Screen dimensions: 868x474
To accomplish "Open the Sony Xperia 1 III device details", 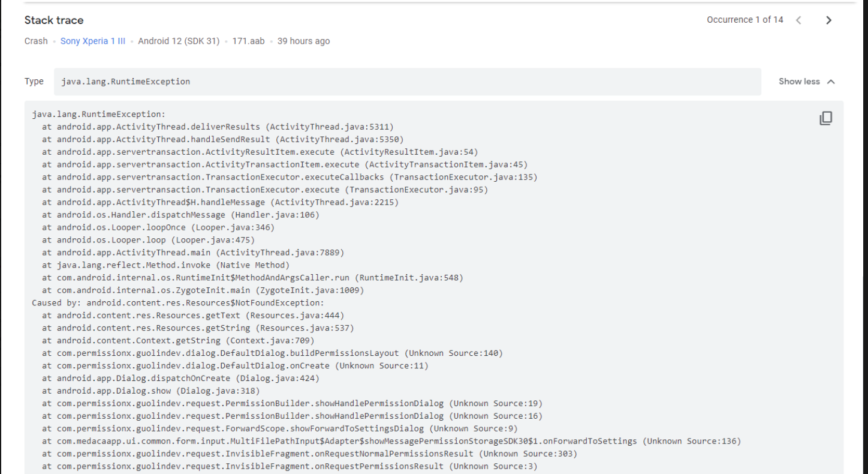I will tap(92, 41).
